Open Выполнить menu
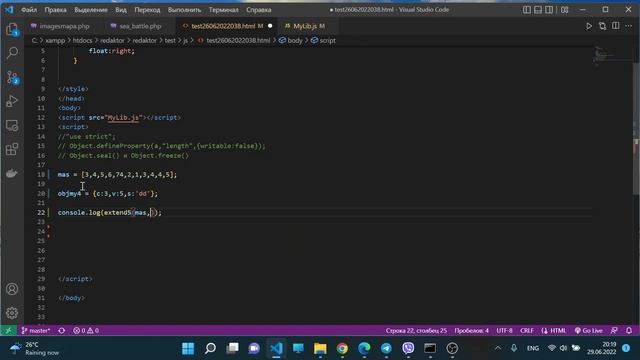 point(184,9)
